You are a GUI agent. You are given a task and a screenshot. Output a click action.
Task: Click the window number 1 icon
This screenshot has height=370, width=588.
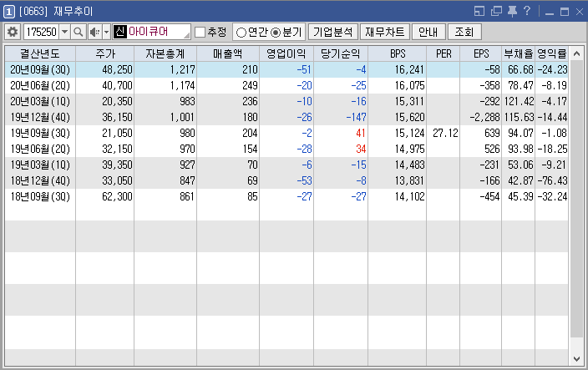(x=9, y=12)
